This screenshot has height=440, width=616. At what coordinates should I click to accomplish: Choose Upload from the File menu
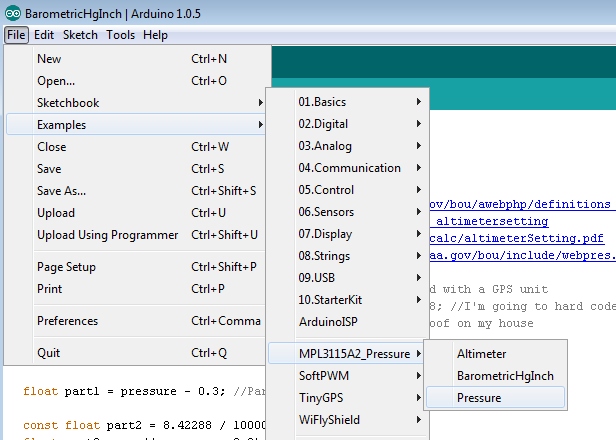coord(136,213)
